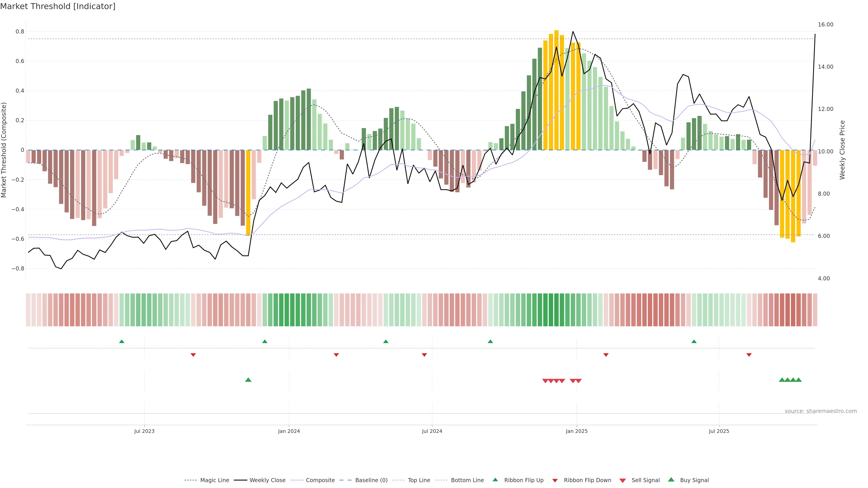Click the Market Threshold [Indicator] chart title
This screenshot has width=868, height=488.
click(x=58, y=6)
